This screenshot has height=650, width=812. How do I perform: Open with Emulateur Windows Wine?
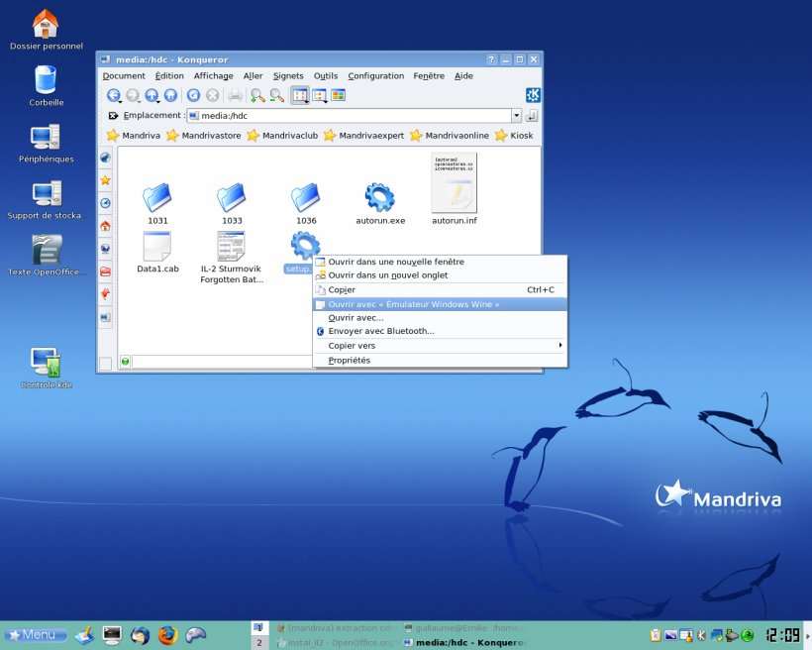pyautogui.click(x=441, y=304)
